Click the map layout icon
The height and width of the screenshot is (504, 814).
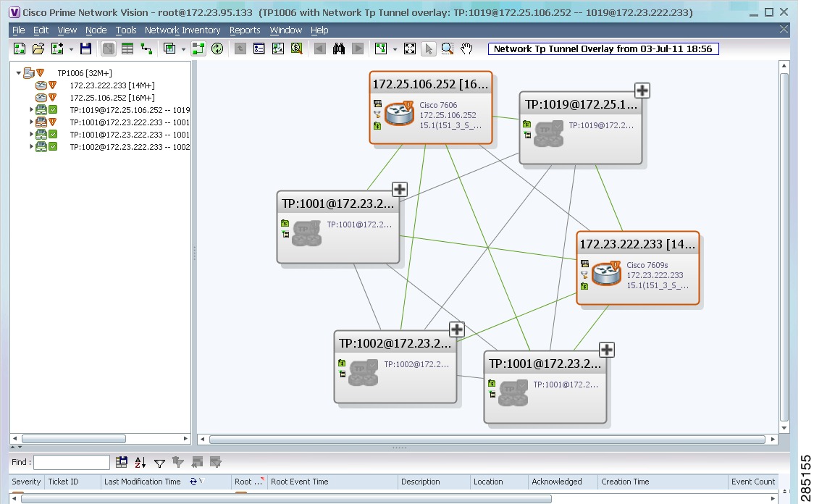(381, 49)
